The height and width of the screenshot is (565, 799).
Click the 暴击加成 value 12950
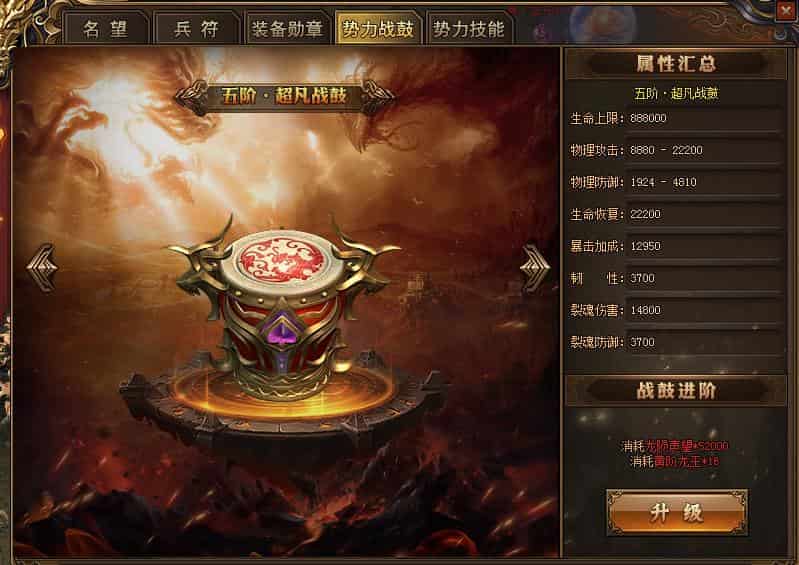704,246
